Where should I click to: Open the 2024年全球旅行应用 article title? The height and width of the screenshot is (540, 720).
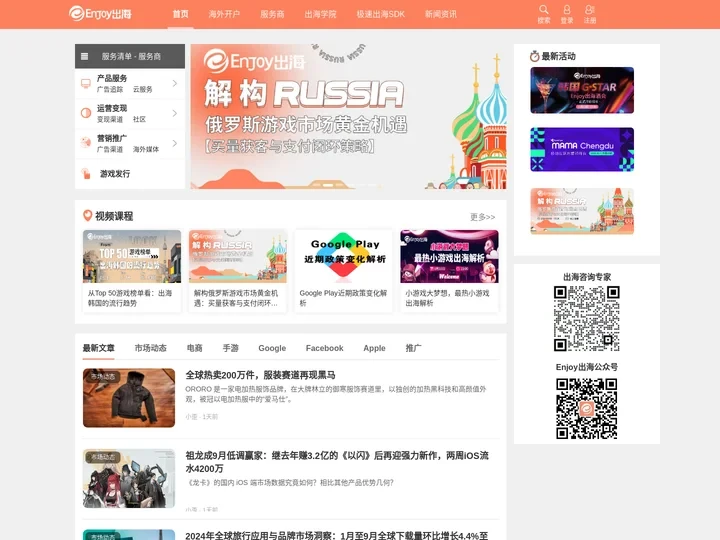click(337, 535)
